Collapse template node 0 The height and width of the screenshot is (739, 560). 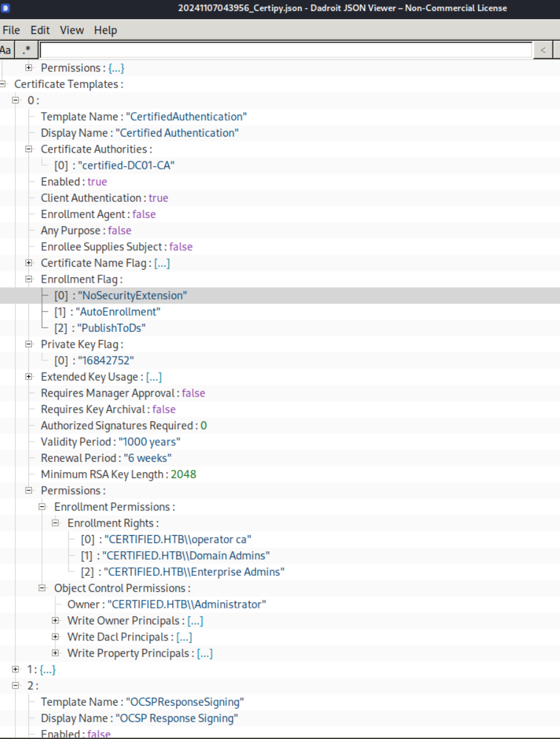pos(15,100)
